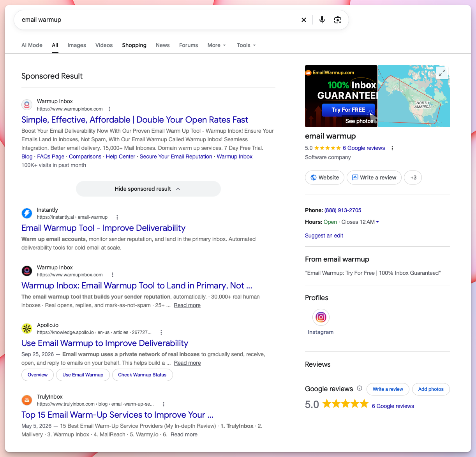
Task: Click Add photos button
Action: pos(431,389)
